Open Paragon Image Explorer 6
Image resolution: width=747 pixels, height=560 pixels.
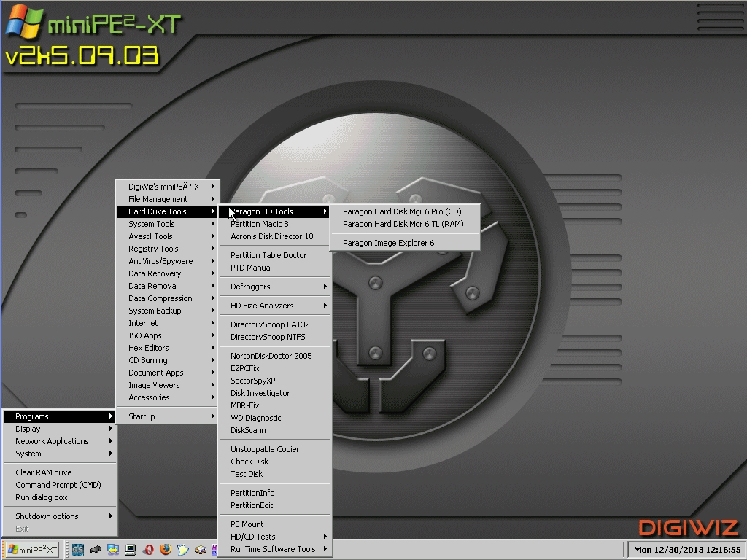[x=388, y=243]
